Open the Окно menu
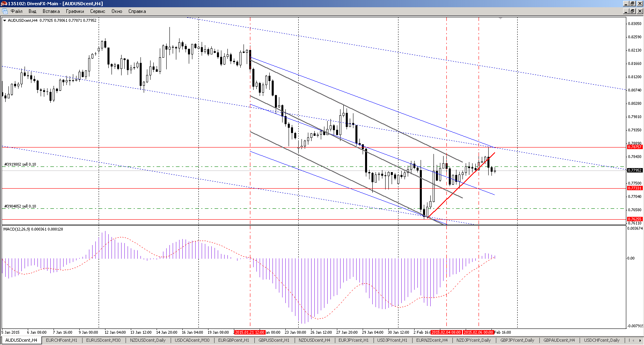This screenshot has width=644, height=345. [117, 11]
